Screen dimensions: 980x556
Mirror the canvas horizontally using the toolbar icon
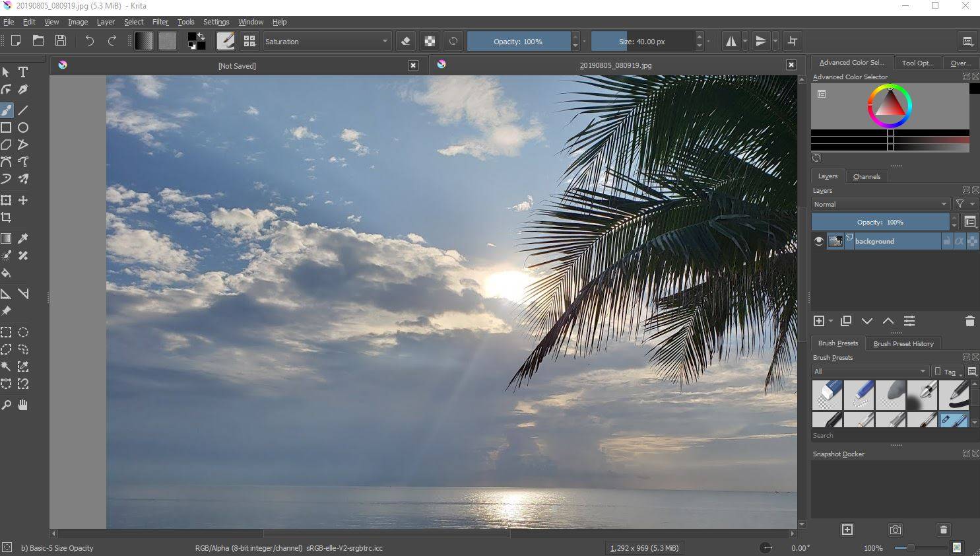pyautogui.click(x=731, y=41)
